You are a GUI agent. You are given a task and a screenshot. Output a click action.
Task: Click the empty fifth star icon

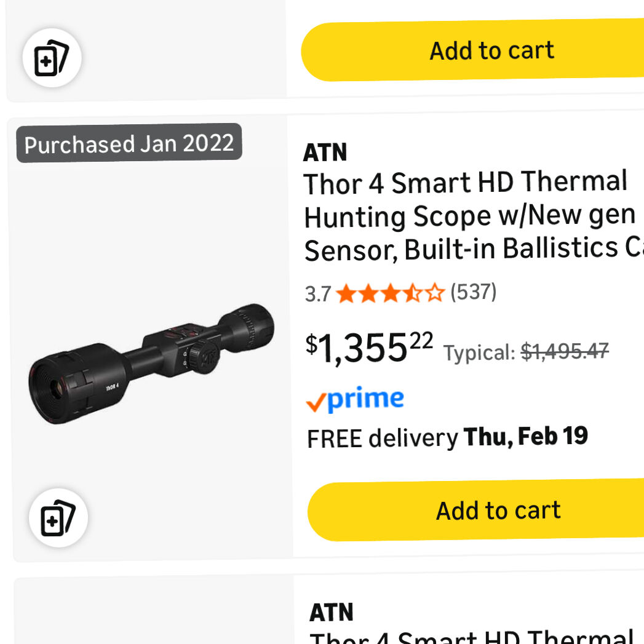tap(434, 293)
